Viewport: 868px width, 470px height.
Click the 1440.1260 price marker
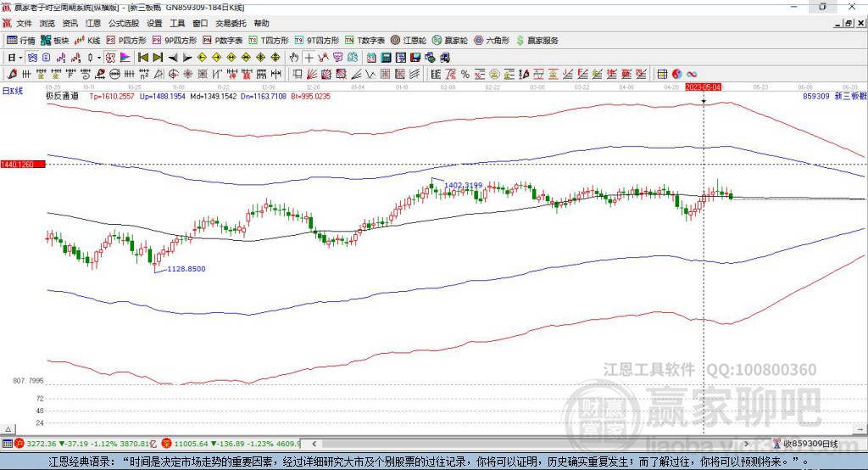[x=22, y=165]
